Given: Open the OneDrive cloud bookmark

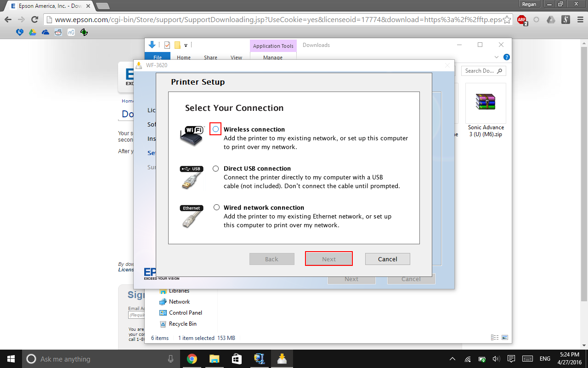Looking at the screenshot, I should pyautogui.click(x=45, y=32).
